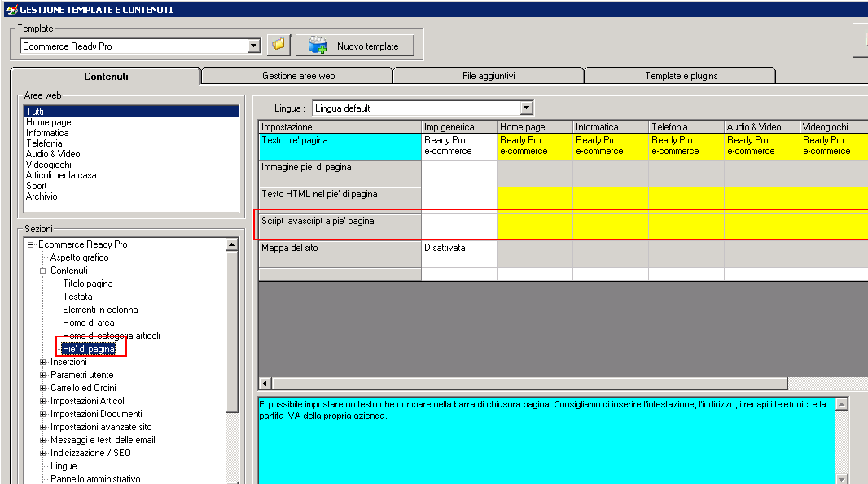
Task: Click grid horizontal scroll left arrow
Action: click(x=265, y=383)
